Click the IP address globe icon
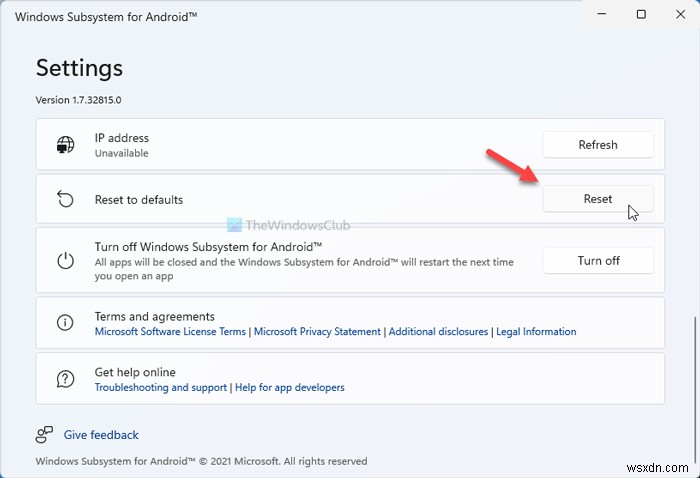Viewport: 700px width, 478px height. tap(66, 145)
